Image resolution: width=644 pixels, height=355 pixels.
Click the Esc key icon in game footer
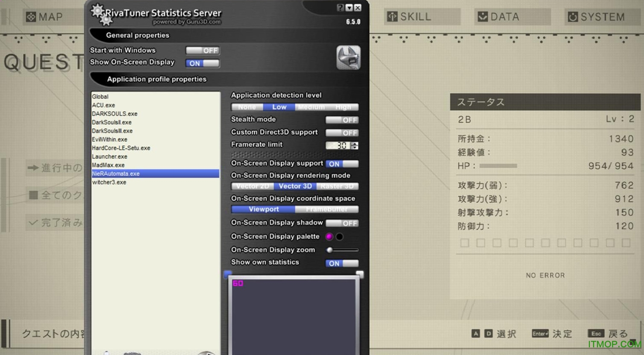[x=596, y=334]
